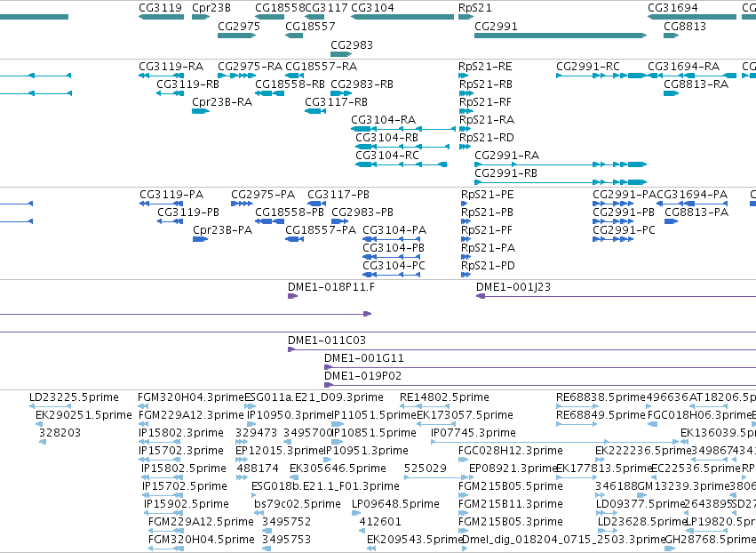The width and height of the screenshot is (756, 553).
Task: Click BAC clone DME1-011C03
Action: tap(521, 349)
